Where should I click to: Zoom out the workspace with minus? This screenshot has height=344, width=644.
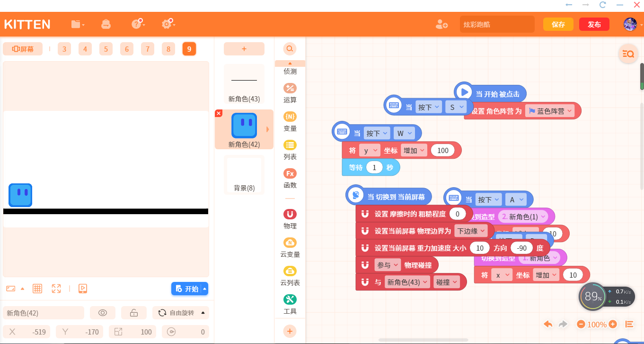tap(581, 325)
